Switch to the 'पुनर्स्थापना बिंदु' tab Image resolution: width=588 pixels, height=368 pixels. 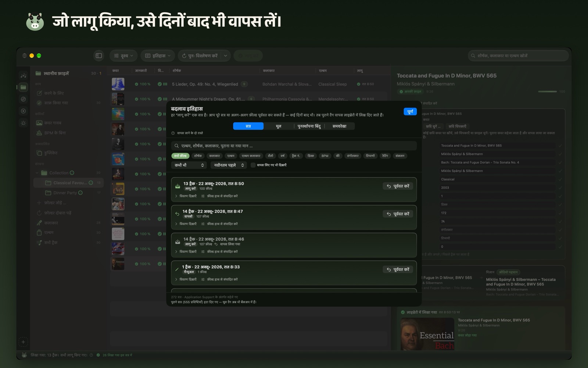[309, 126]
